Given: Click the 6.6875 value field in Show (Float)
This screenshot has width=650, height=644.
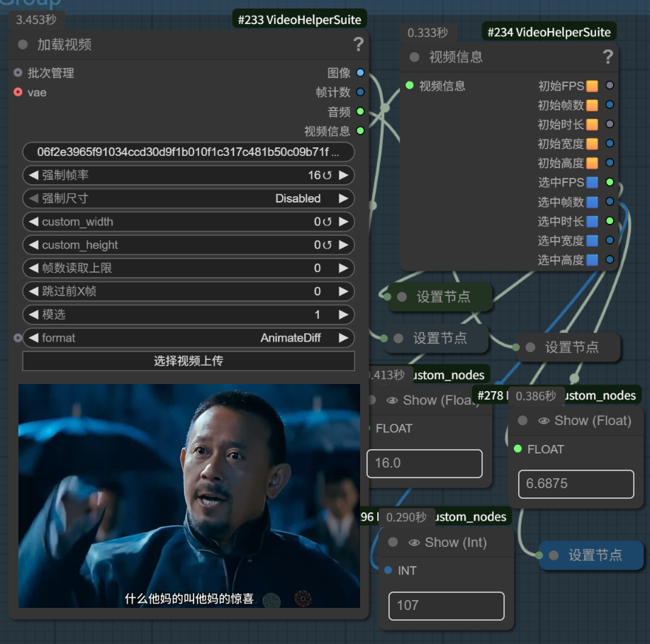Looking at the screenshot, I should point(576,484).
